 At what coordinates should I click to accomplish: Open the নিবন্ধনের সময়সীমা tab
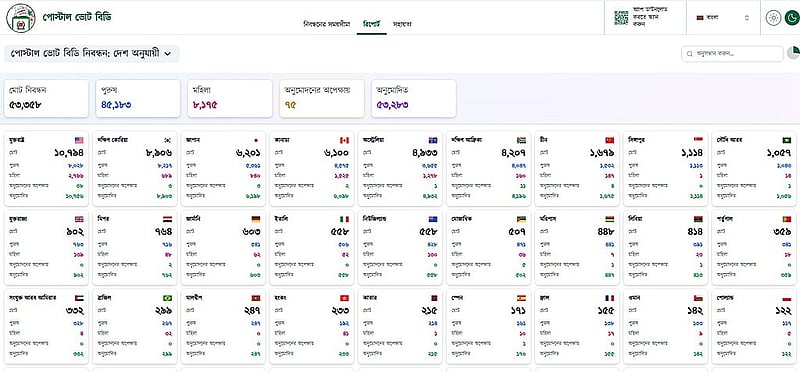pyautogui.click(x=327, y=24)
